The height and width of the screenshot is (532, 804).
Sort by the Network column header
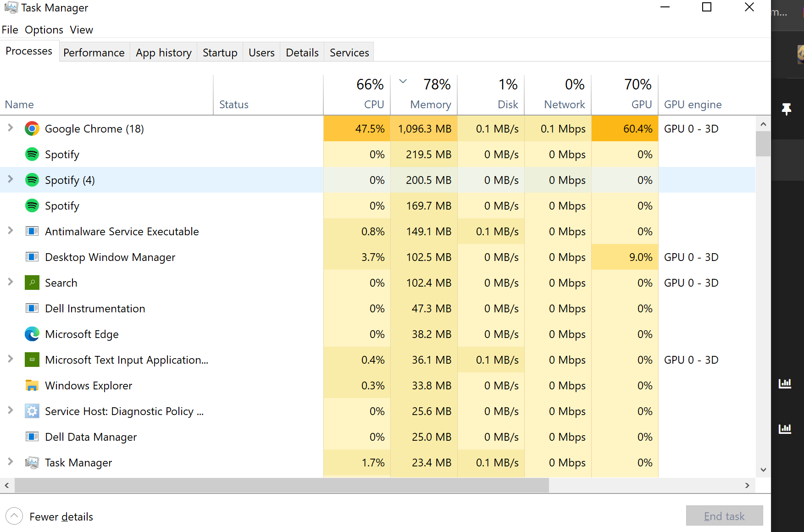click(558, 94)
